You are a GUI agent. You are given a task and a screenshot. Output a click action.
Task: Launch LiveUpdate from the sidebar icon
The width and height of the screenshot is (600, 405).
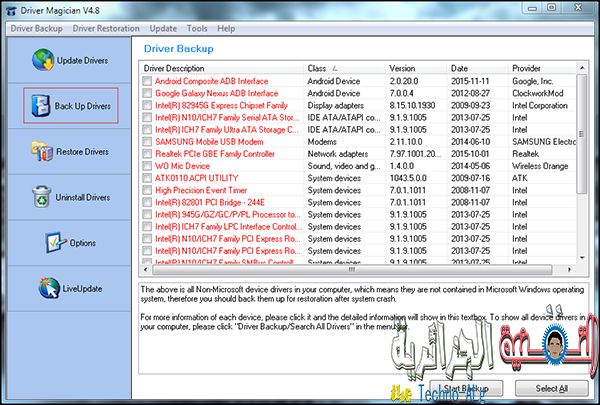coord(39,287)
